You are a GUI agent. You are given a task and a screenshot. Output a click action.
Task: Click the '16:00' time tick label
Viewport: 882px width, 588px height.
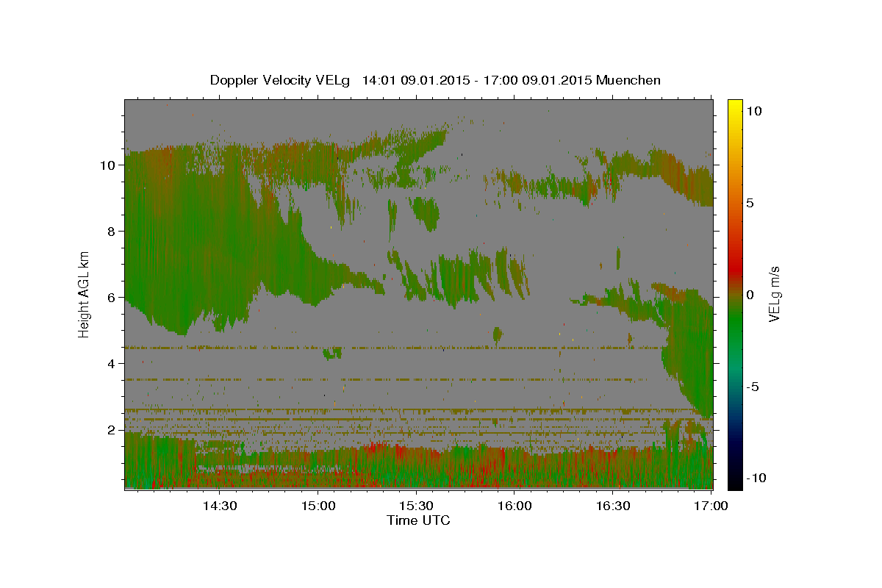[514, 506]
